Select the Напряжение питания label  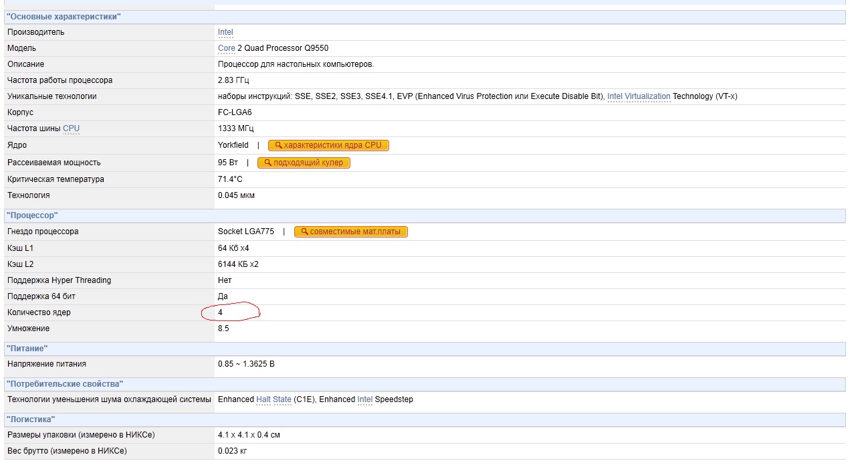[x=47, y=364]
